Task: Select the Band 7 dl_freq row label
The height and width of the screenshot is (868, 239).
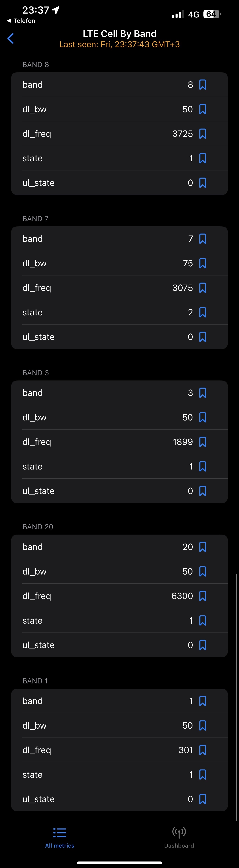Action: tap(37, 288)
